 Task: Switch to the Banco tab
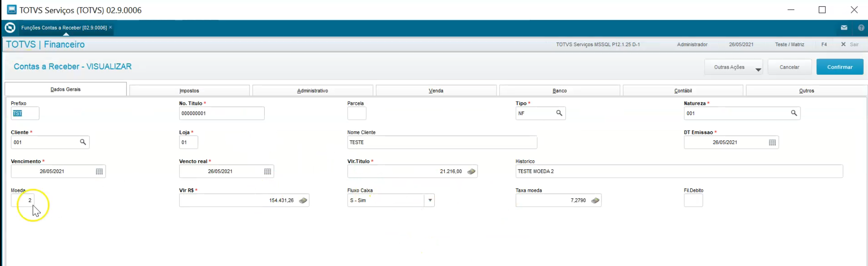pos(560,90)
